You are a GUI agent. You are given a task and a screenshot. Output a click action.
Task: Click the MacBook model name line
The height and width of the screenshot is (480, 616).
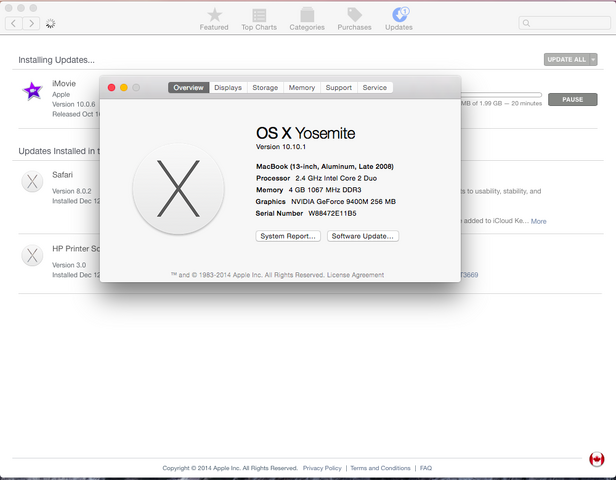pos(325,167)
